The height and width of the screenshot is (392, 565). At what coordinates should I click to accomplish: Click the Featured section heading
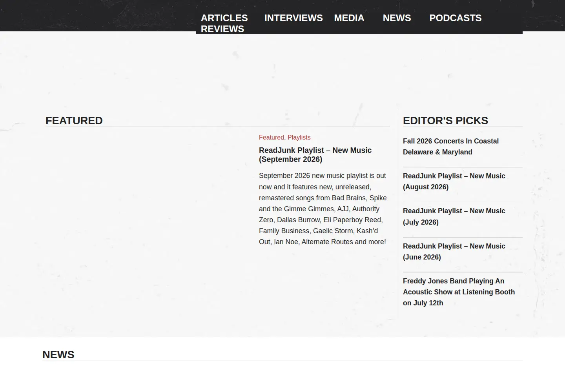point(74,121)
